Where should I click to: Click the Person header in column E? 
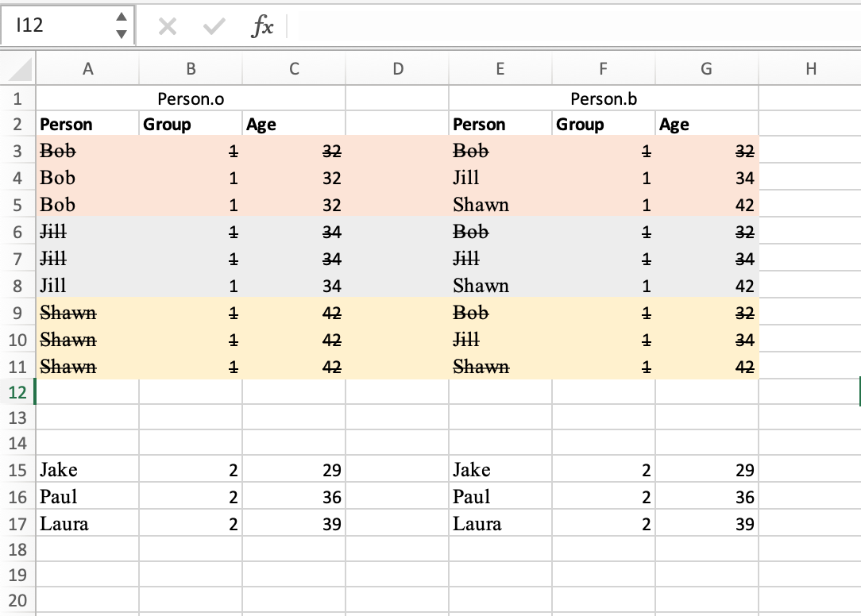(500, 125)
